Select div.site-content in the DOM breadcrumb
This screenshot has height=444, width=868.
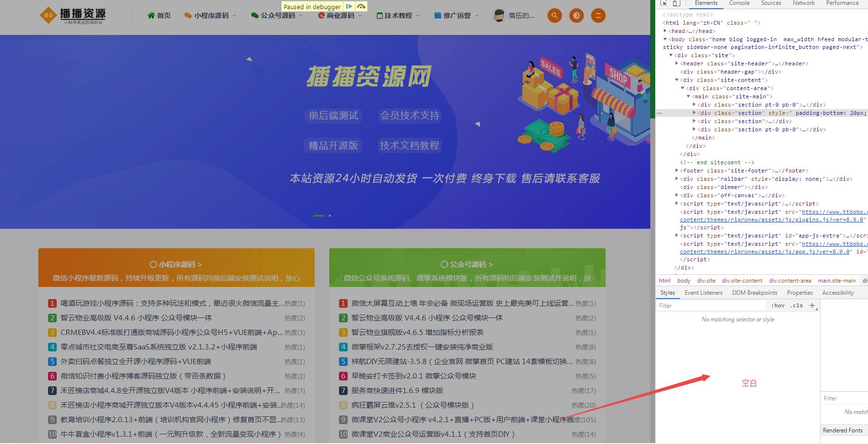[x=742, y=281]
